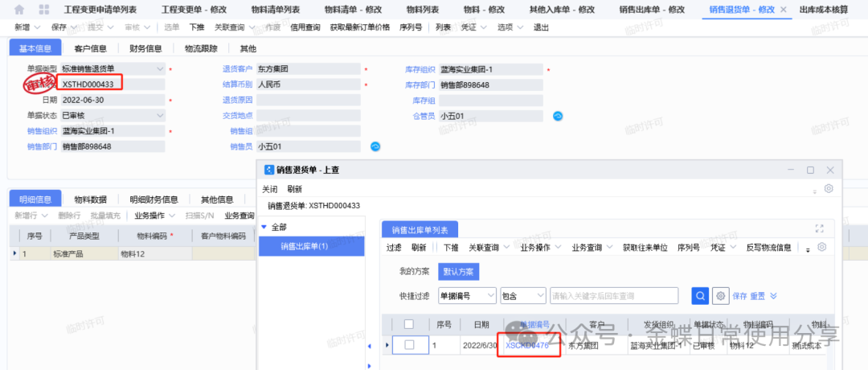Open the 物料数据 tab
Viewport: 868px width, 370px height.
click(x=90, y=199)
